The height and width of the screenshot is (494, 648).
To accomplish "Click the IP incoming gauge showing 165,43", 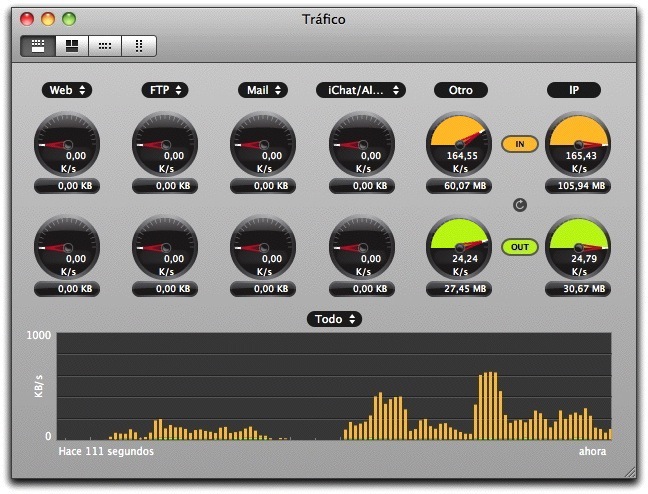I will 578,144.
